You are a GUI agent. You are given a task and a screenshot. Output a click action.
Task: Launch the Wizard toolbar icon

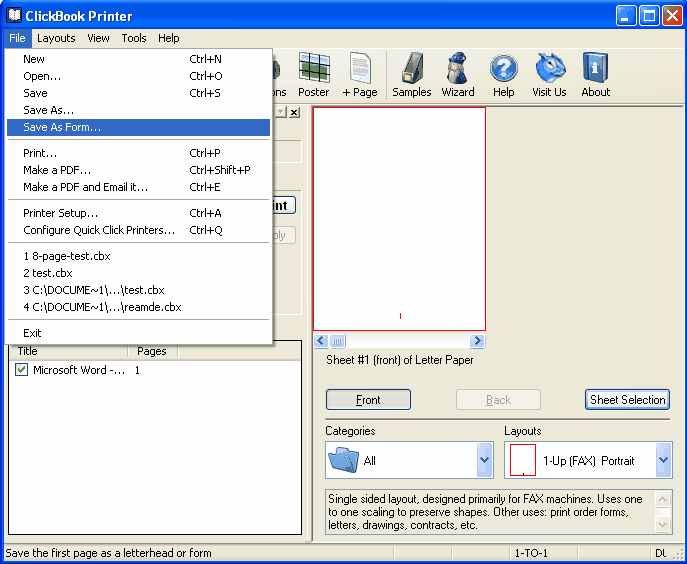[458, 74]
